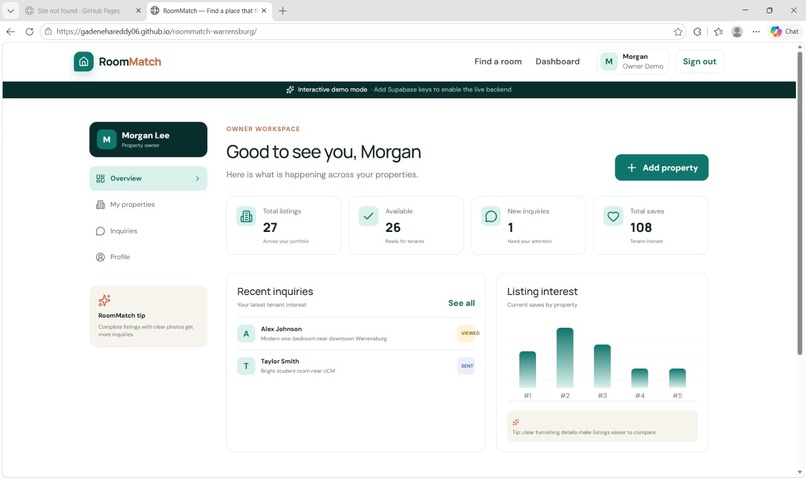Viewport: 806px width, 479px height.
Task: Click the Recent inquiries heading
Action: (x=275, y=291)
